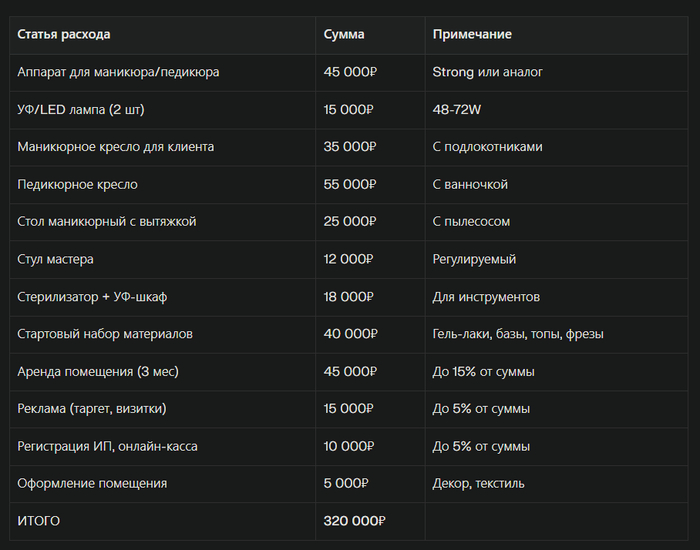Select the "Педикюрное кресло" cell
This screenshot has width=700, height=550.
tap(78, 185)
